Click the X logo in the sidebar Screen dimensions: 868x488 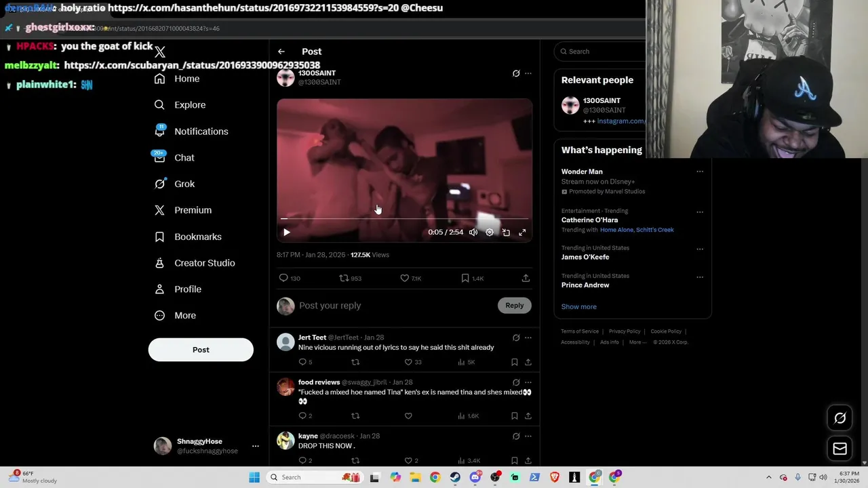[159, 52]
